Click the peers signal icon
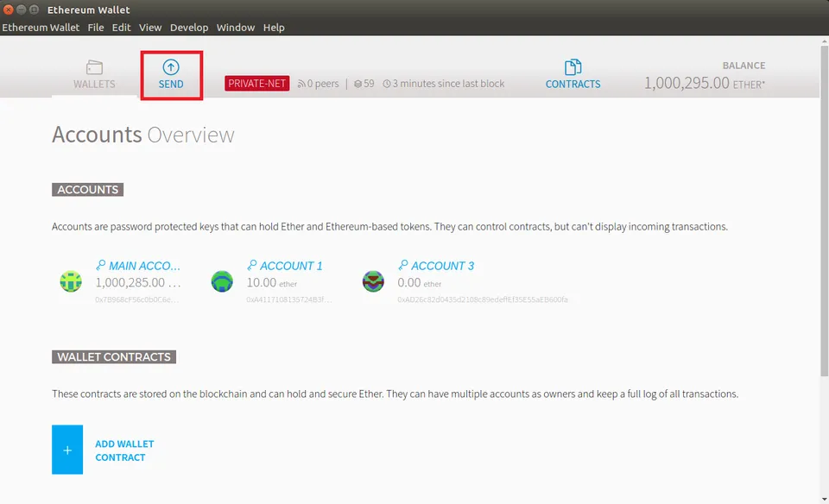Screen dimensions: 829x504 (301, 84)
